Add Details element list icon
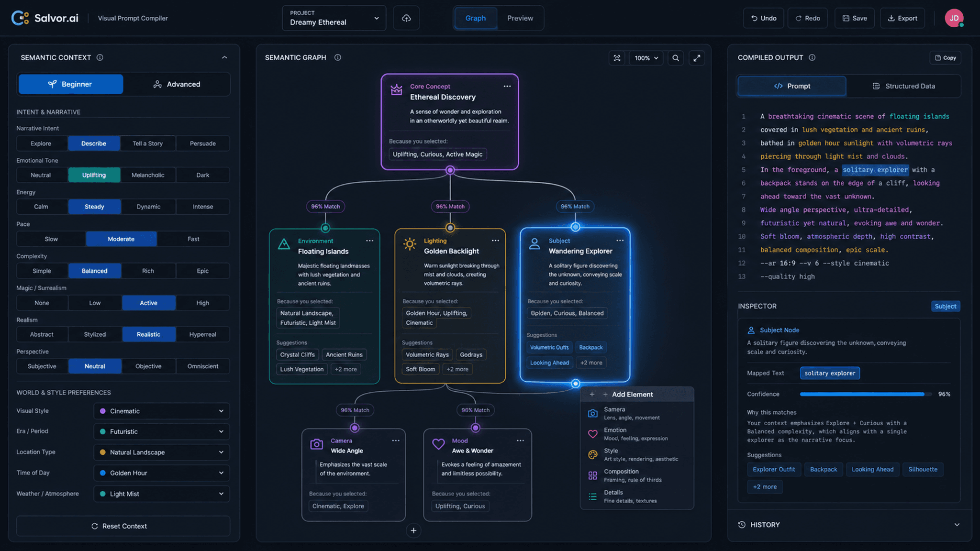This screenshot has height=551, width=980. 593,496
